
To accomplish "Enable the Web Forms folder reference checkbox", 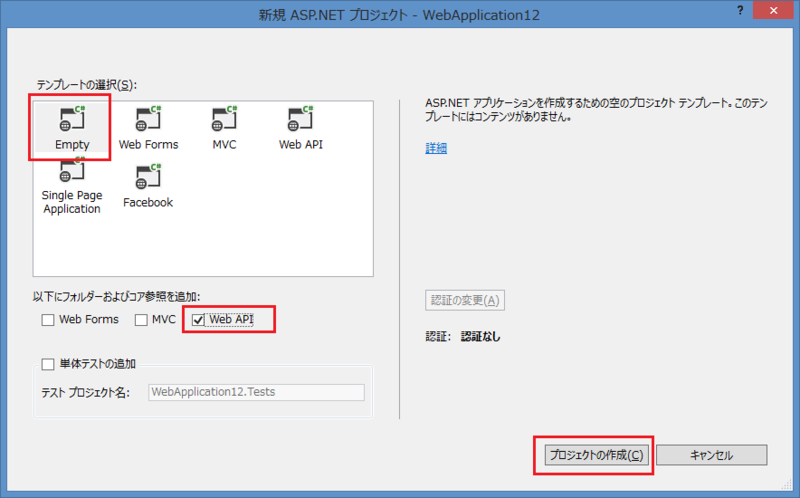I will (x=48, y=320).
